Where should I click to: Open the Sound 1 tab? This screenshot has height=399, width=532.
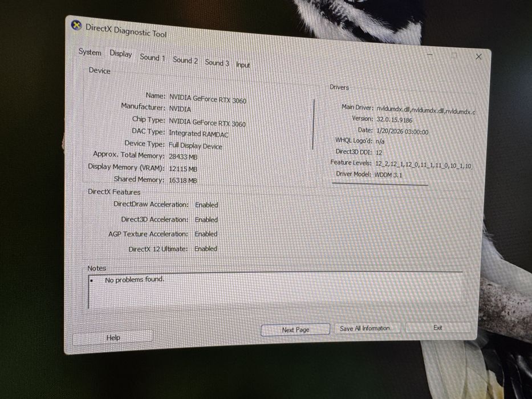pyautogui.click(x=152, y=58)
